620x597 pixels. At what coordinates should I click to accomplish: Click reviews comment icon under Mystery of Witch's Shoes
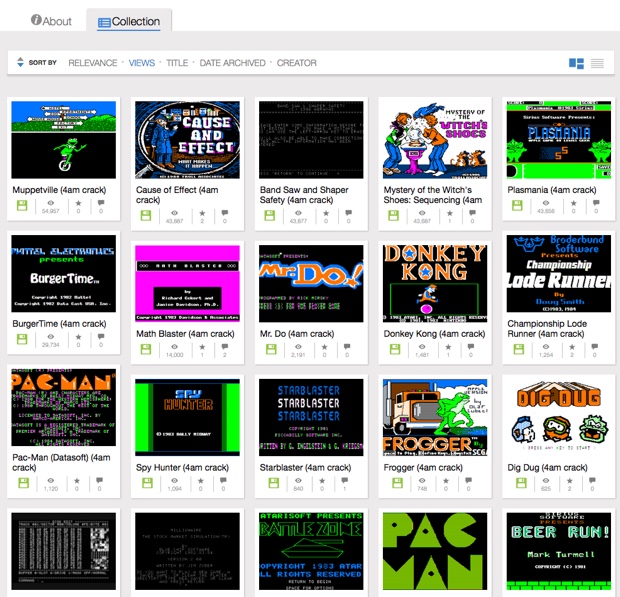pyautogui.click(x=472, y=213)
